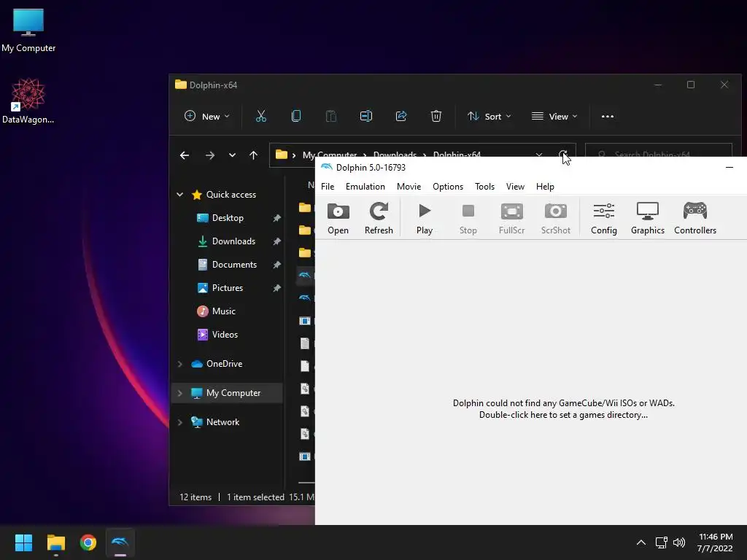Collapse the Quick access section
747x560 pixels.
(179, 195)
